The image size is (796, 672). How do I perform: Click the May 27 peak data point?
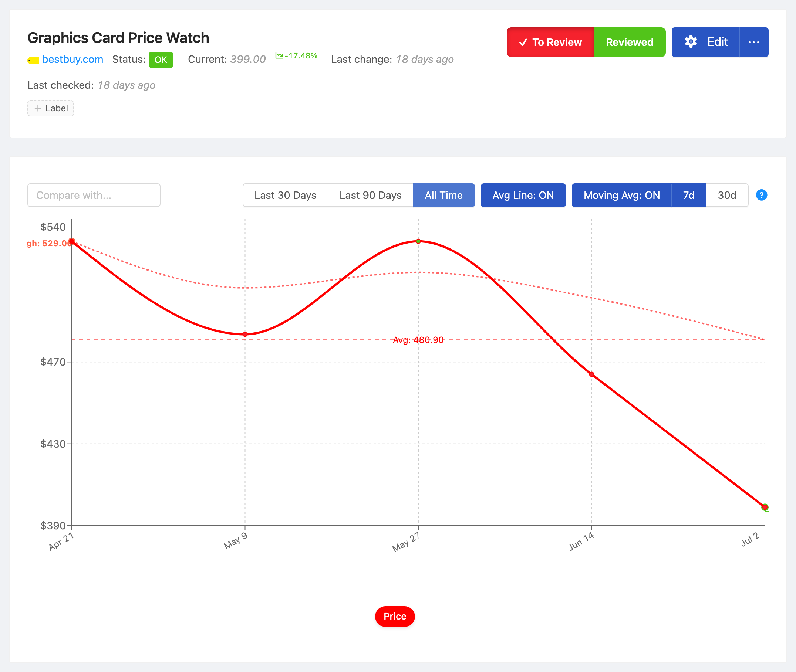click(x=418, y=241)
